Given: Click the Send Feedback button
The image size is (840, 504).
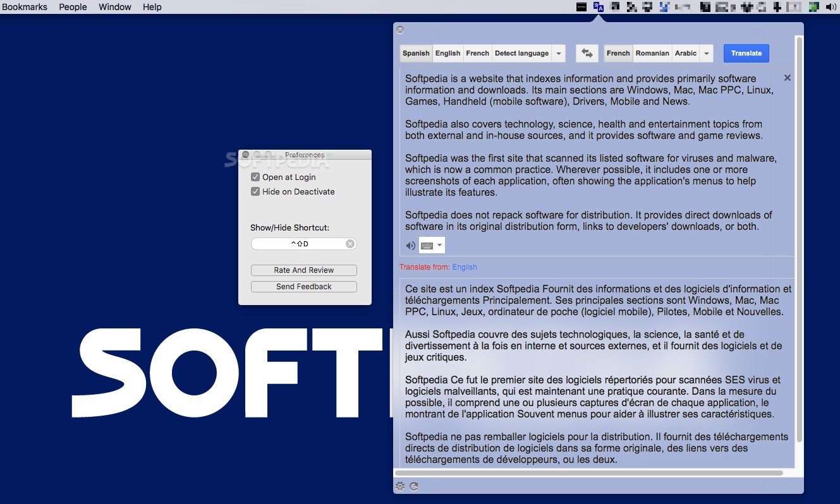Looking at the screenshot, I should [x=304, y=287].
